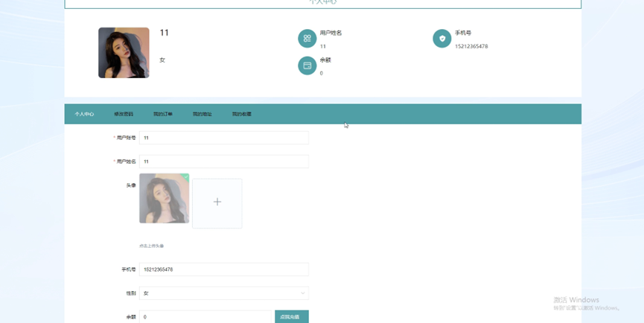Click the 点击上传头像 hint text
Image resolution: width=644 pixels, height=323 pixels.
click(x=152, y=246)
